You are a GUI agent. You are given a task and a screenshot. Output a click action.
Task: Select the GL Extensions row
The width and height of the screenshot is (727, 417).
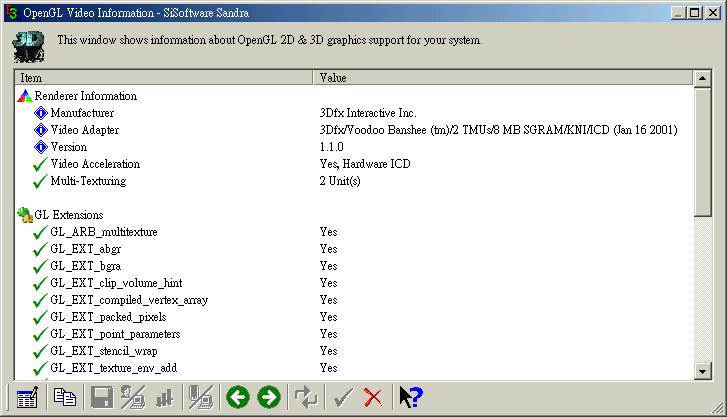click(x=69, y=215)
